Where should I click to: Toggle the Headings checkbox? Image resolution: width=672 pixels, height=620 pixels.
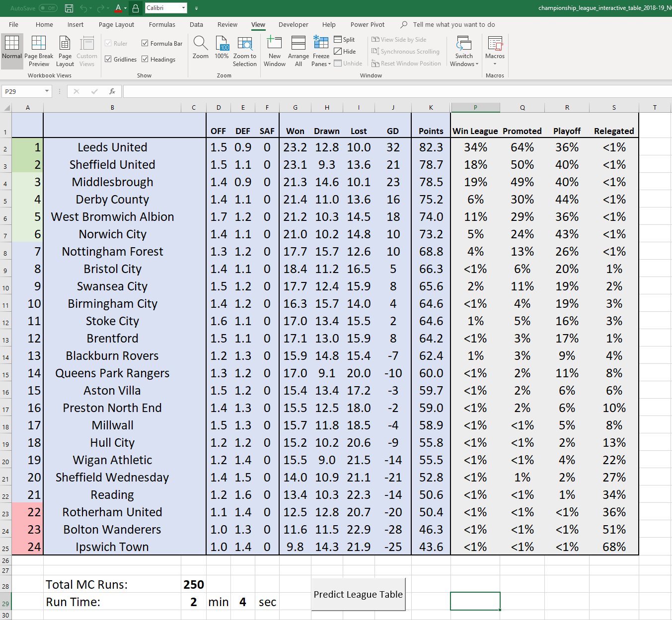pos(145,59)
